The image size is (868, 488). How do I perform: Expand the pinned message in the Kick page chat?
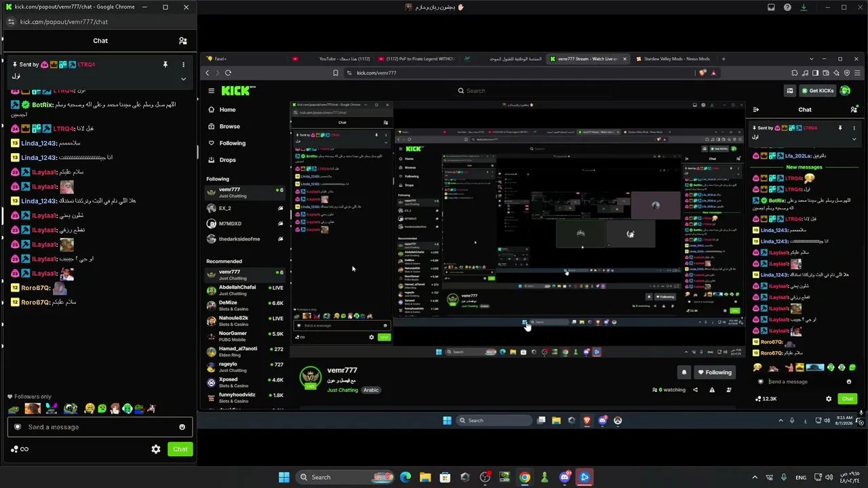tap(854, 139)
